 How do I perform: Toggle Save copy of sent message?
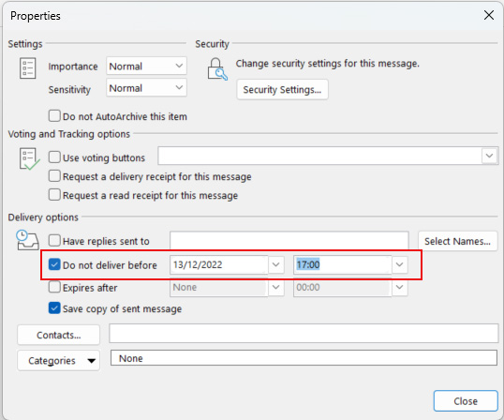click(x=54, y=308)
